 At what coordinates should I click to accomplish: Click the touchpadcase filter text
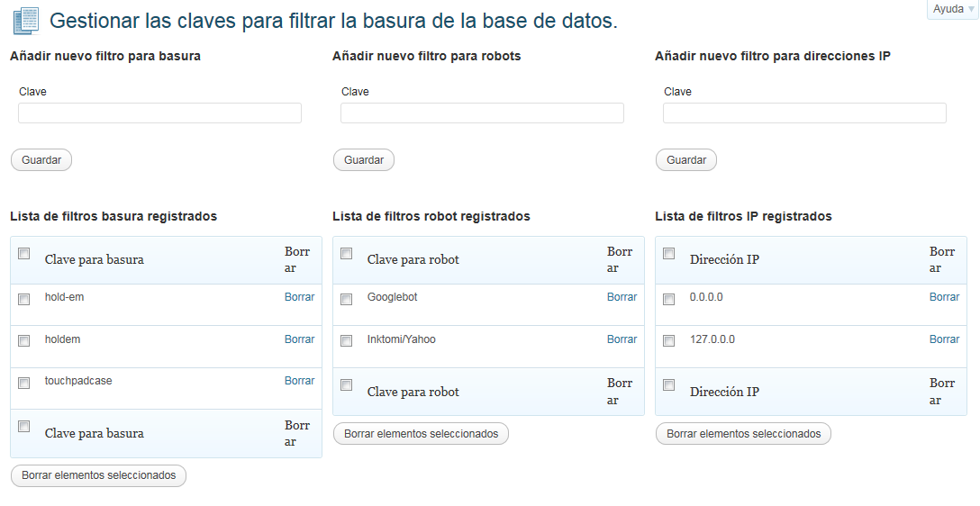point(78,381)
